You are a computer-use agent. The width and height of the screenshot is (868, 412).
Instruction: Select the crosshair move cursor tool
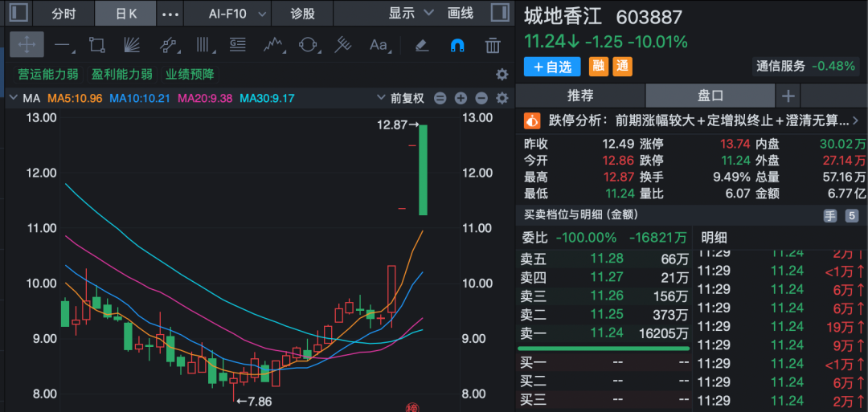click(27, 45)
